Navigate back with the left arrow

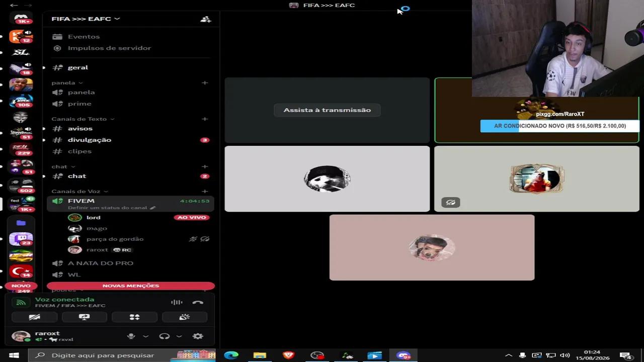coord(14,6)
